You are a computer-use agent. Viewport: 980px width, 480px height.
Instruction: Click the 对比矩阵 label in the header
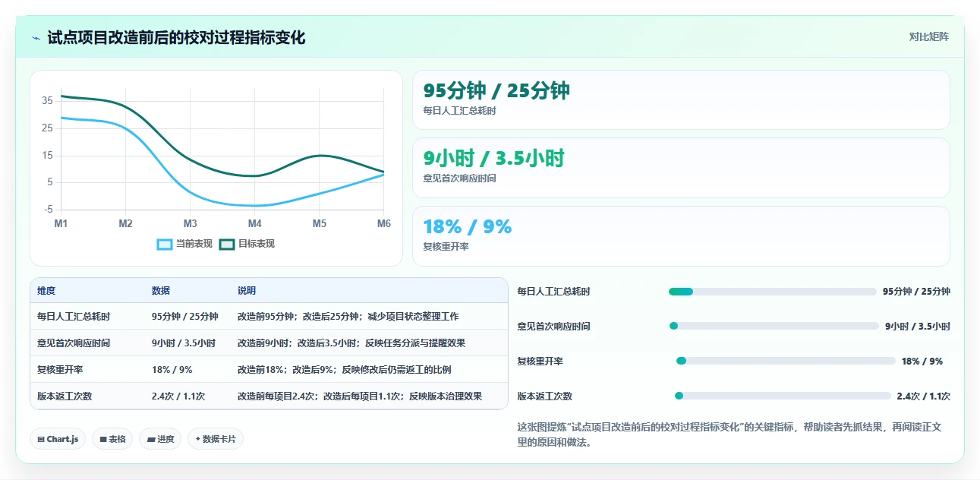[929, 36]
